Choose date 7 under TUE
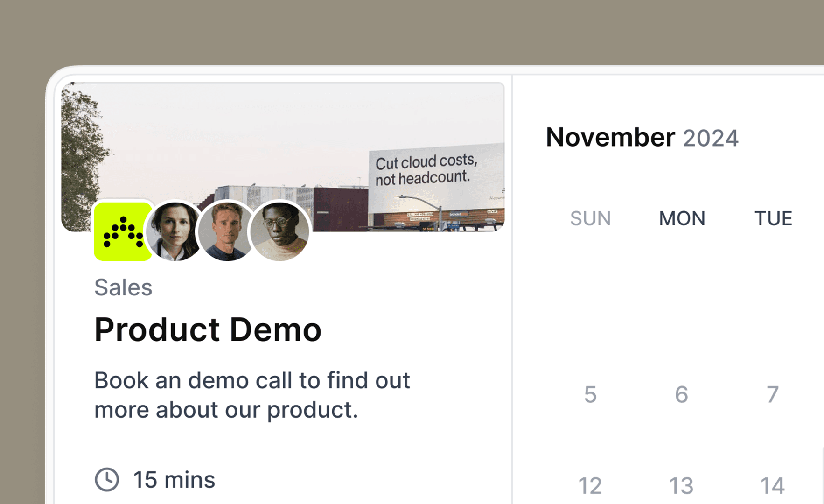824x504 pixels. pyautogui.click(x=772, y=394)
